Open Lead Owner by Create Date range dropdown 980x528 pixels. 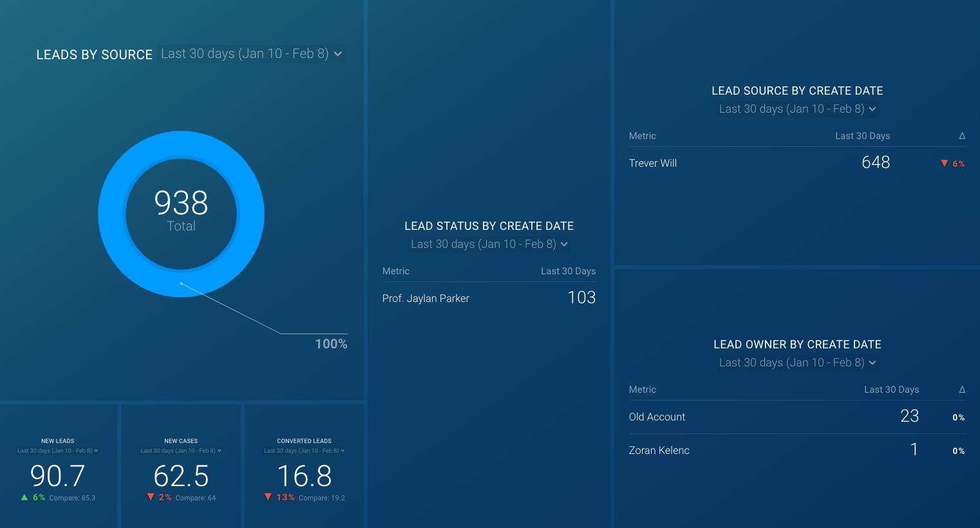[797, 363]
